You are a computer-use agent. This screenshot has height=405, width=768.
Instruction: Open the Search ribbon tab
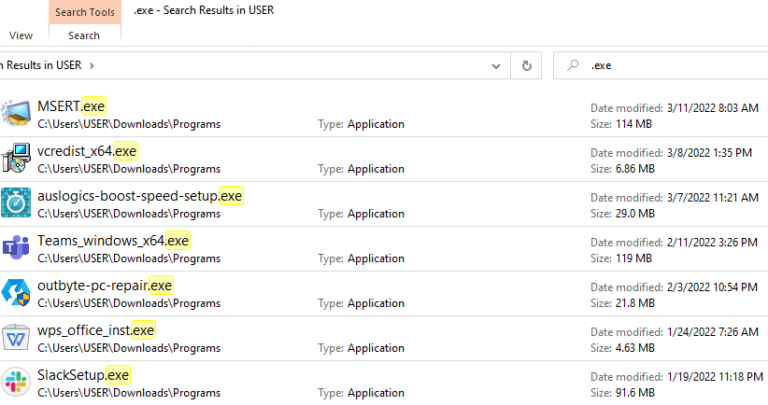coord(84,35)
